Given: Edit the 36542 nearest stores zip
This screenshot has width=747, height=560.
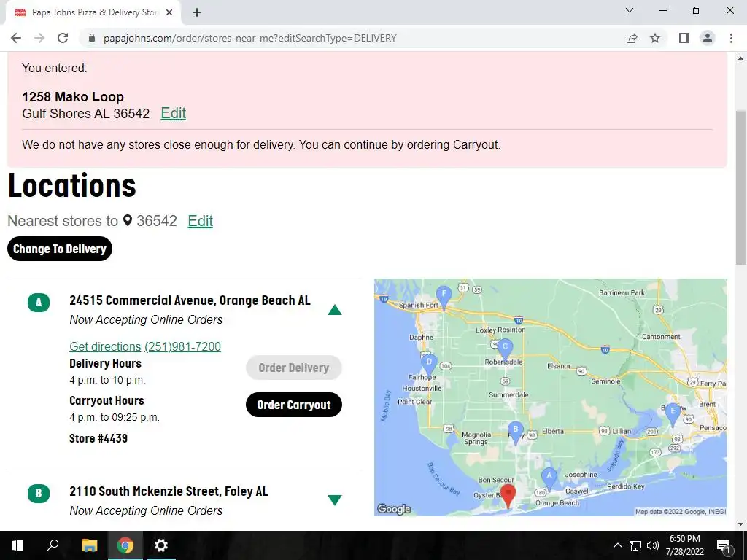Looking at the screenshot, I should [x=200, y=221].
